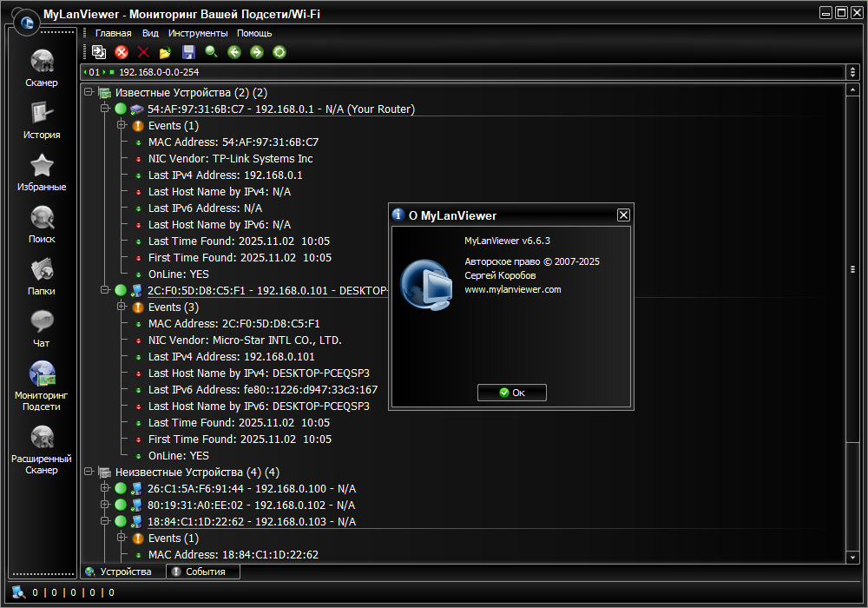Image resolution: width=868 pixels, height=608 pixels.
Task: Open the Вид menu
Action: 150,33
